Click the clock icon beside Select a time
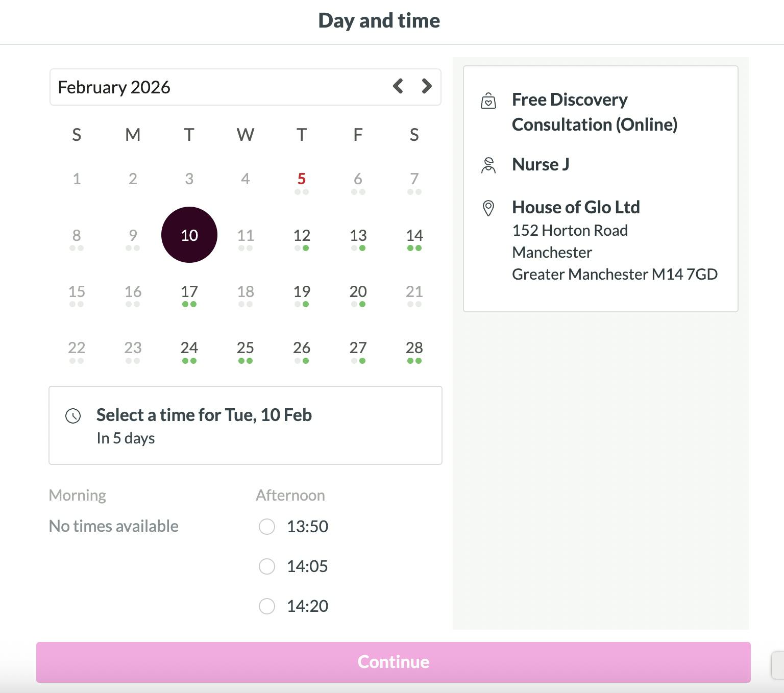This screenshot has height=693, width=784. (x=73, y=416)
